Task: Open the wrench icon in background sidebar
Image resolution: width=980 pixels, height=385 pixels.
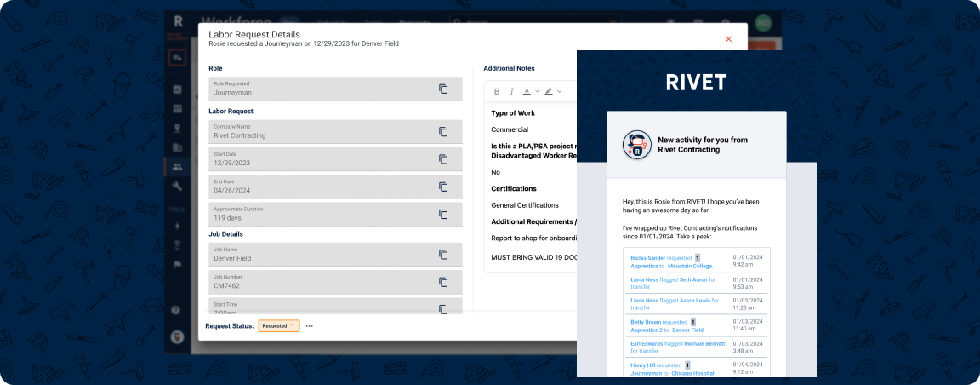Action: [178, 186]
